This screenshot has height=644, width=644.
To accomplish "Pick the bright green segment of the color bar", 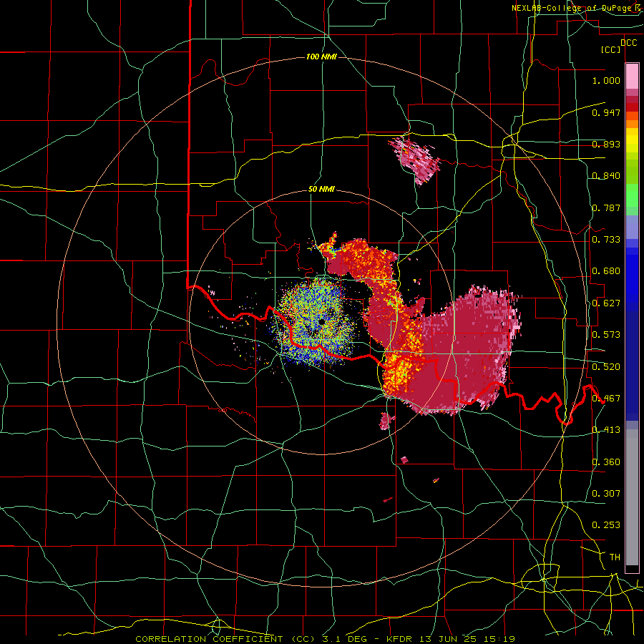I will (x=632, y=195).
